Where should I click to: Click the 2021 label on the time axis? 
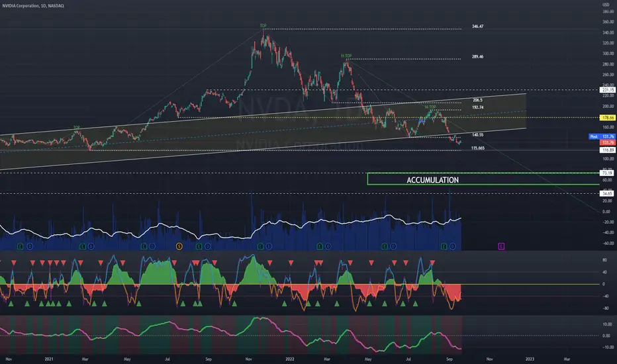point(49,359)
